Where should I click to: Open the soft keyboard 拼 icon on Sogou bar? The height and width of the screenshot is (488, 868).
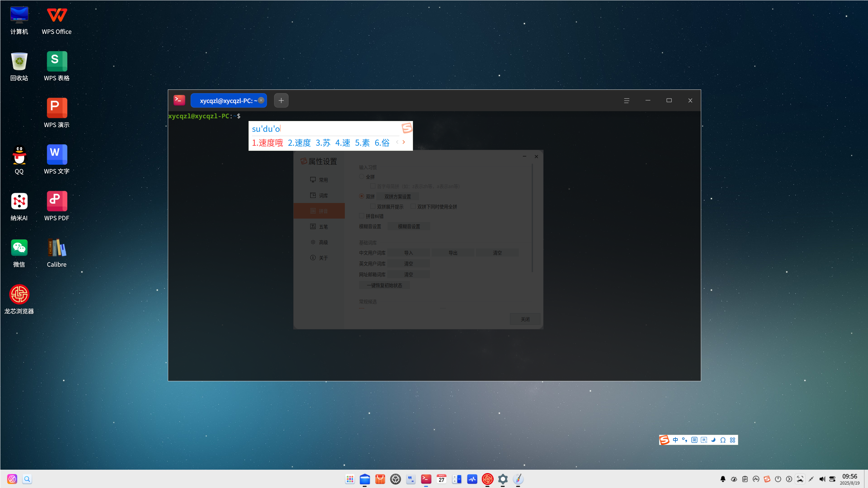[704, 440]
